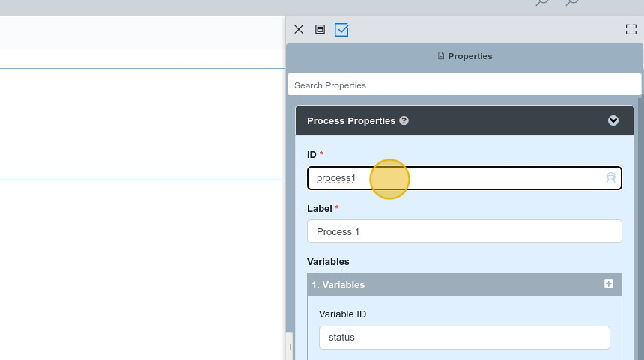Click the second magnifier zoom icon at top

coord(571,2)
